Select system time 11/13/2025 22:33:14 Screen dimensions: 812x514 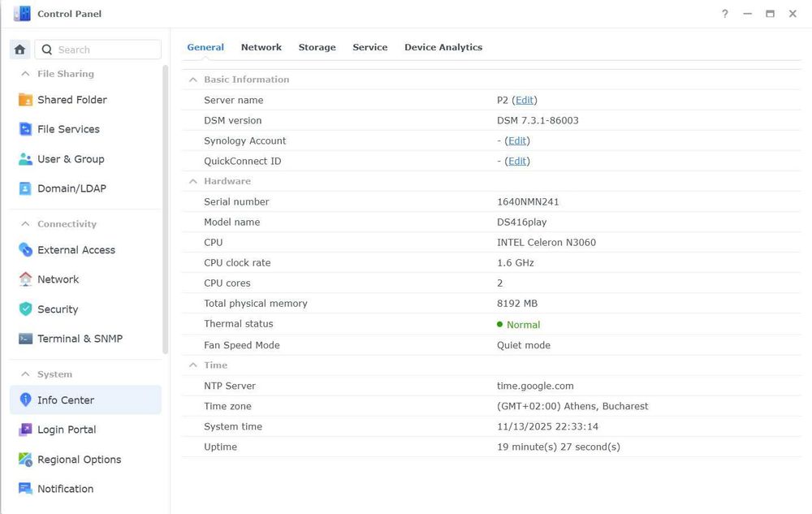(547, 426)
